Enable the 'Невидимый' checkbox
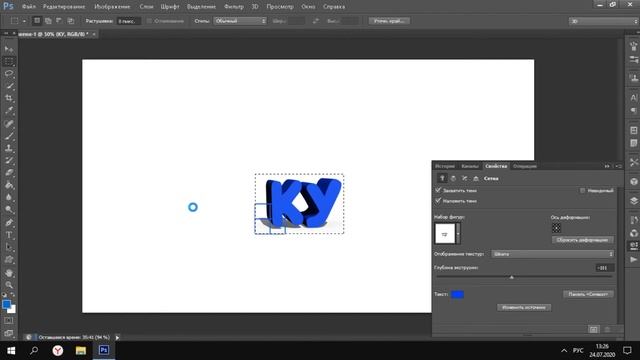The height and width of the screenshot is (360, 640). point(582,191)
